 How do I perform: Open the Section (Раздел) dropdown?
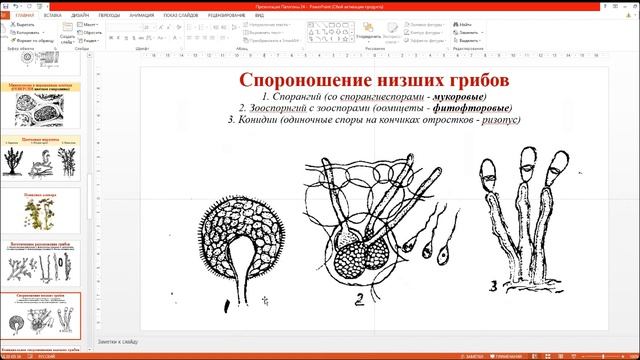pos(88,40)
